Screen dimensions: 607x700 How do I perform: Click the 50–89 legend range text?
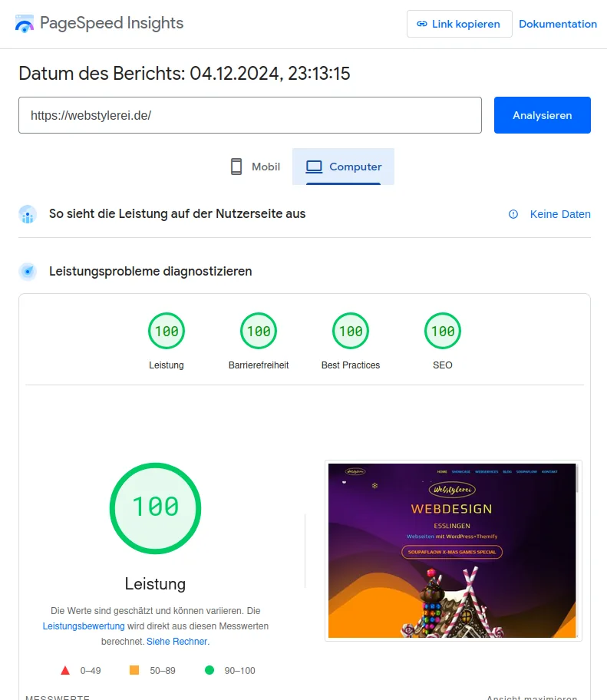coord(163,671)
